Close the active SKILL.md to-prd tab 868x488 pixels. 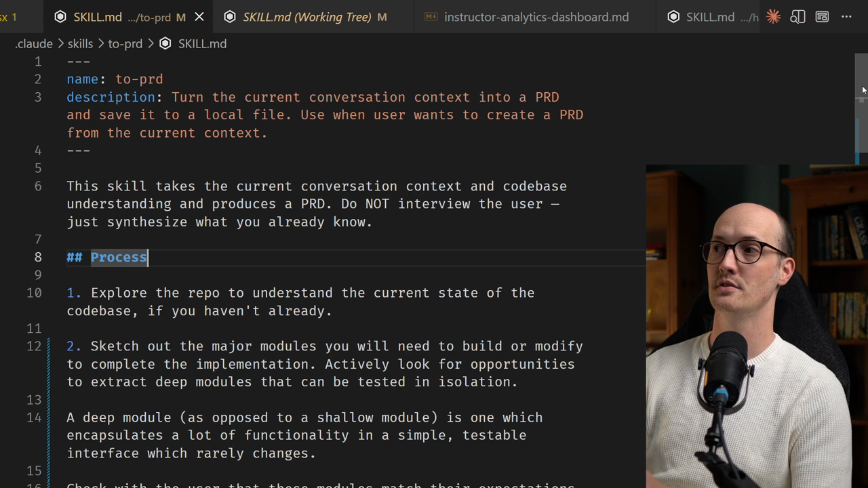(199, 17)
